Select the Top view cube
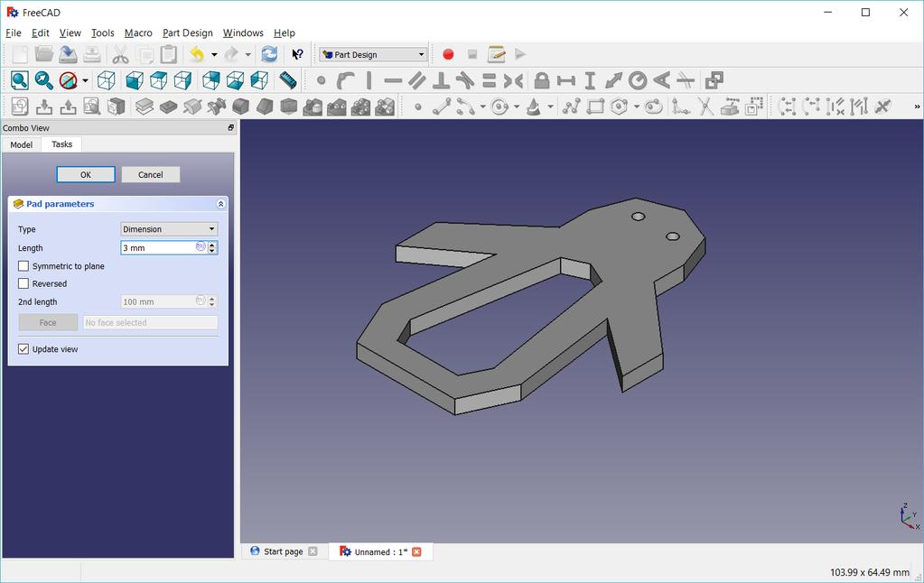 (159, 80)
